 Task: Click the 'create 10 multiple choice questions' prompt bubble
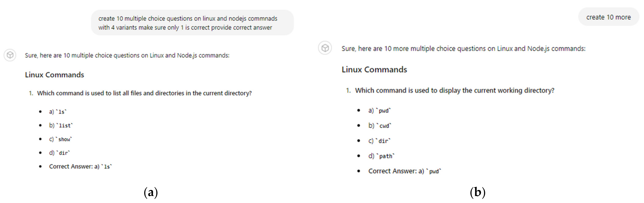tap(192, 23)
